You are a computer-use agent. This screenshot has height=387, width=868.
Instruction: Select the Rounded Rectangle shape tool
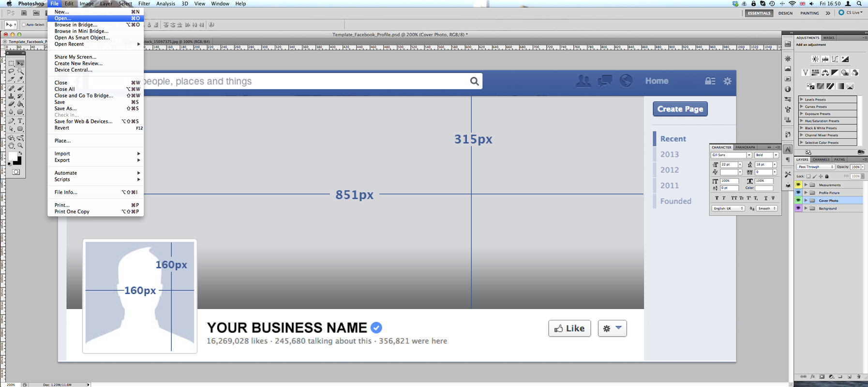coord(20,129)
